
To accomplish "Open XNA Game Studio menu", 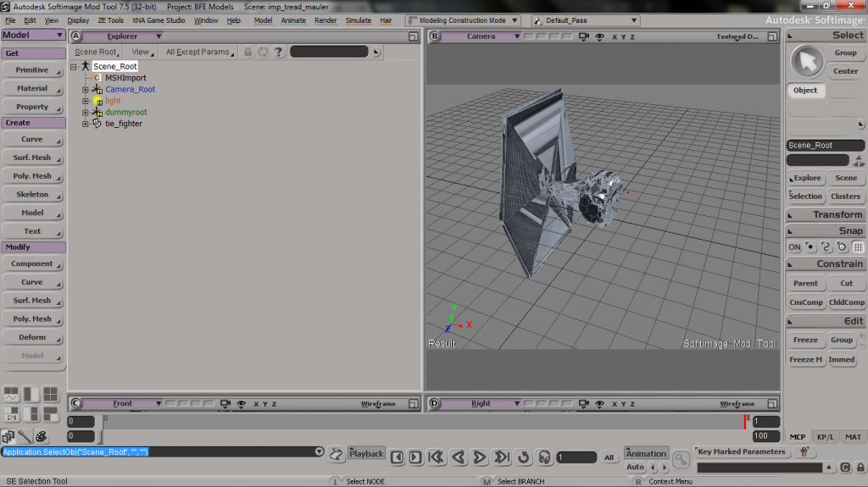I will 159,20.
